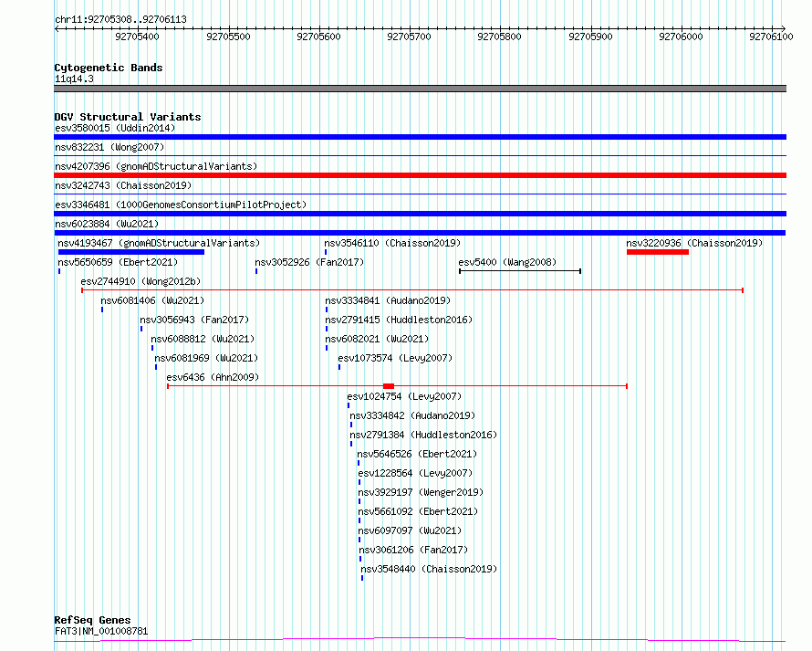
Task: Click the FAT3|NM_001008781 gene label
Action: click(101, 631)
